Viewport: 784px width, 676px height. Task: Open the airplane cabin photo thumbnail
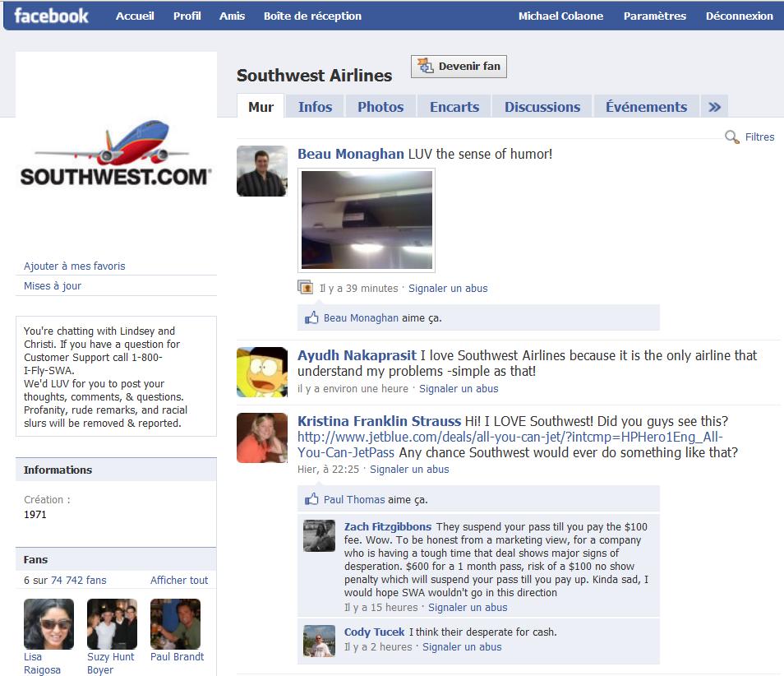click(x=367, y=220)
